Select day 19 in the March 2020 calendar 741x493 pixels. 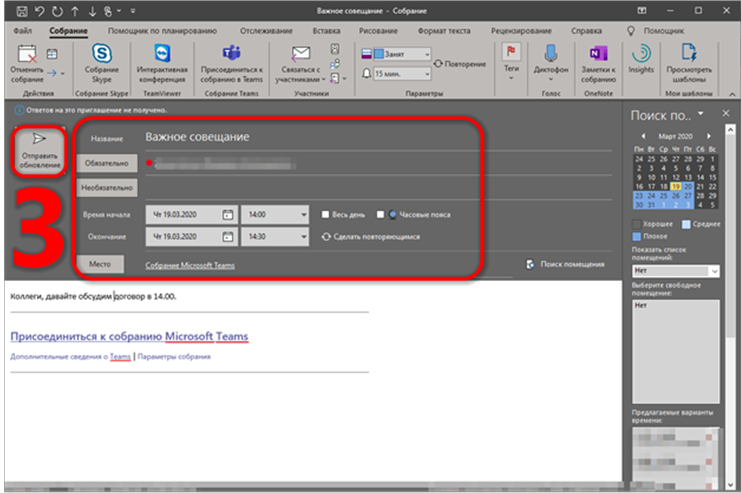676,187
